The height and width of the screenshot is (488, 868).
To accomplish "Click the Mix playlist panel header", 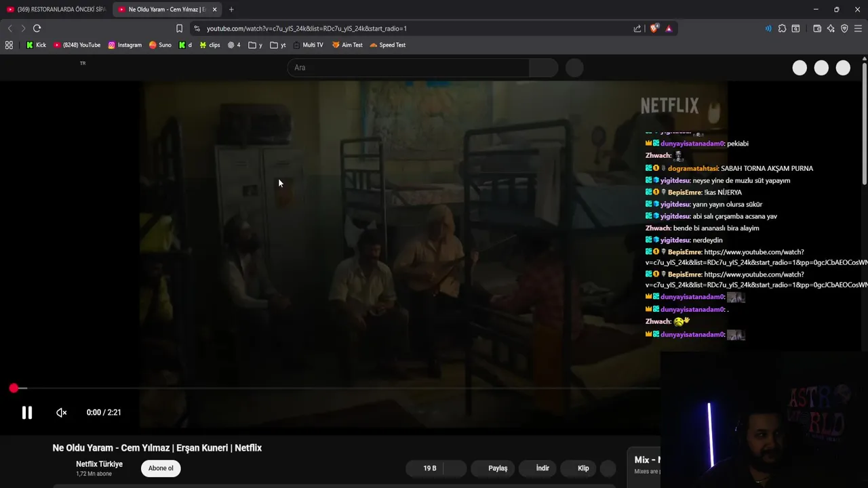I will (x=647, y=460).
